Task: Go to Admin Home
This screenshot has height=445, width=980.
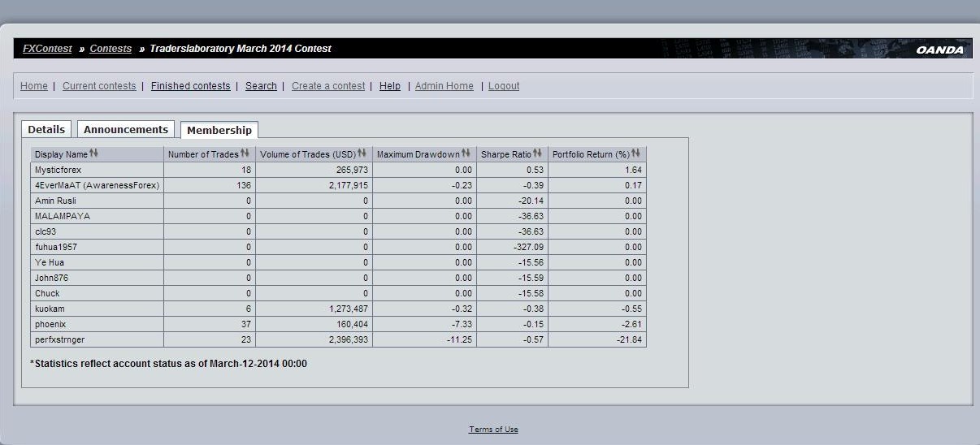Action: (444, 86)
